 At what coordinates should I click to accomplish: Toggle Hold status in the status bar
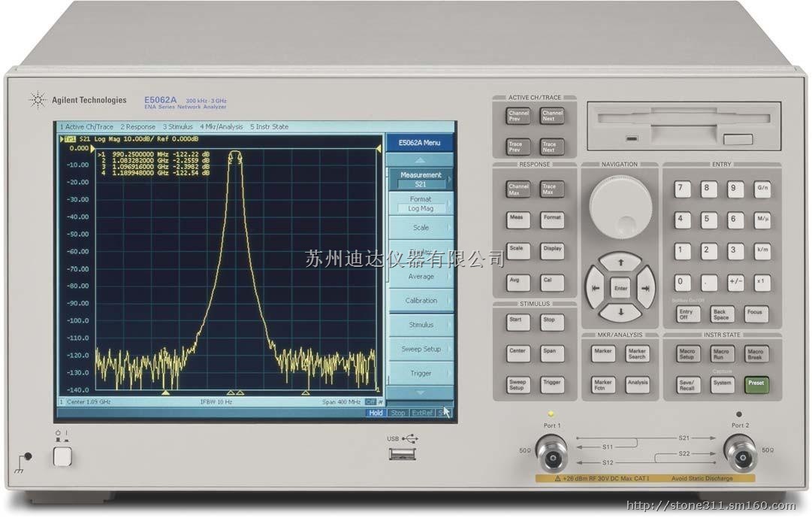376,413
